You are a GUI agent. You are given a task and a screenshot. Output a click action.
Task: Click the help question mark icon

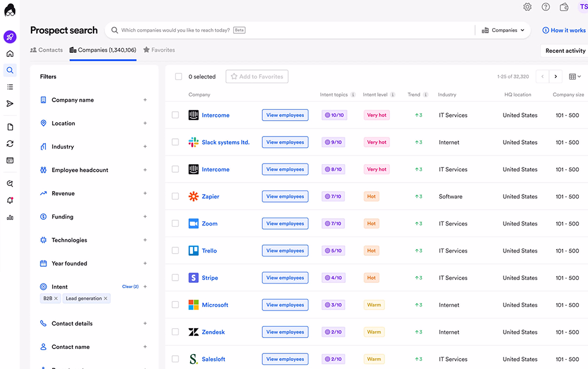546,7
